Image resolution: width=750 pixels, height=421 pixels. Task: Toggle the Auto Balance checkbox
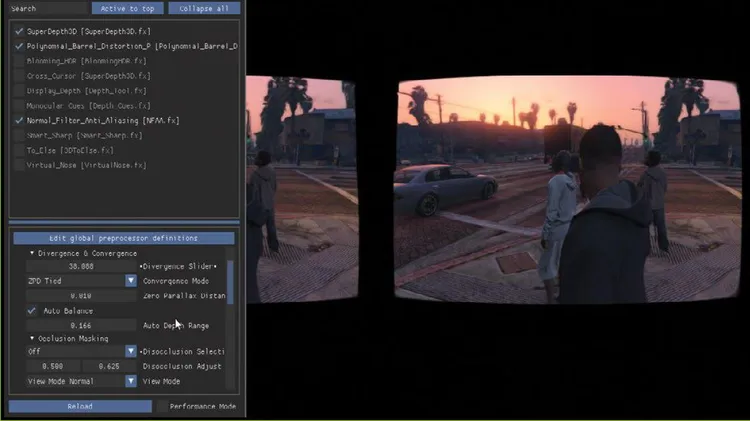coord(32,310)
